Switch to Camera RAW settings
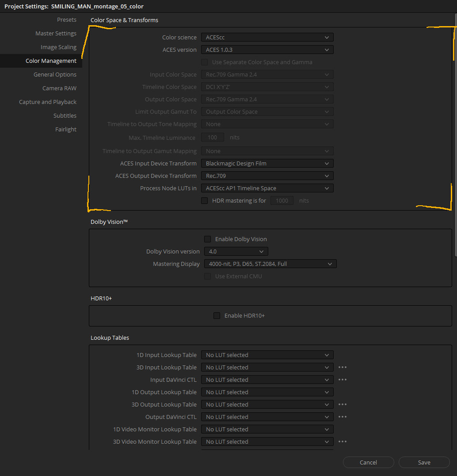 coord(59,88)
